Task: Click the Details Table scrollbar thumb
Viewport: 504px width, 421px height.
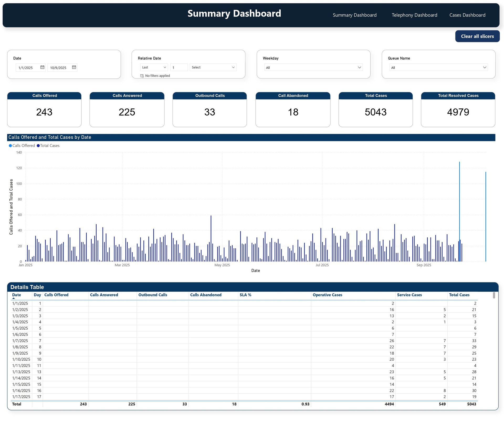Action: (x=494, y=296)
